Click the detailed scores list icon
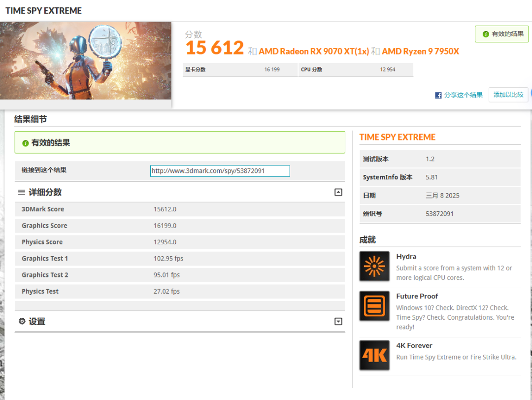Image resolution: width=532 pixels, height=400 pixels. [22, 192]
